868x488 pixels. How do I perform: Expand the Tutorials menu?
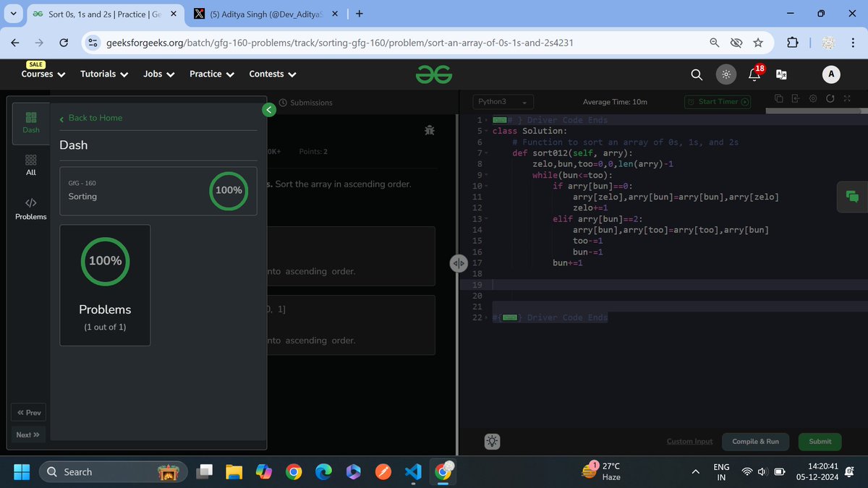tap(104, 74)
